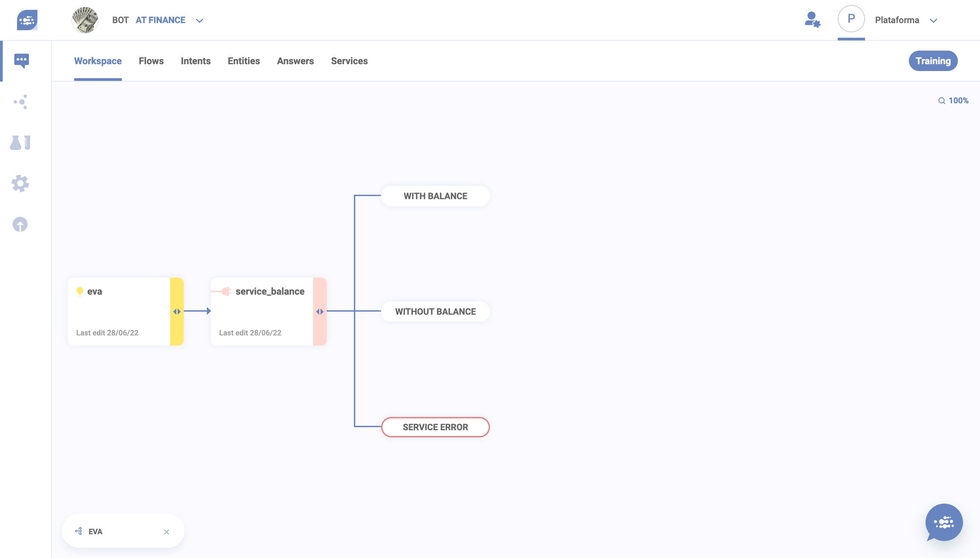The height and width of the screenshot is (558, 980).
Task: Expand the eva node yellow arrows handle
Action: point(177,312)
